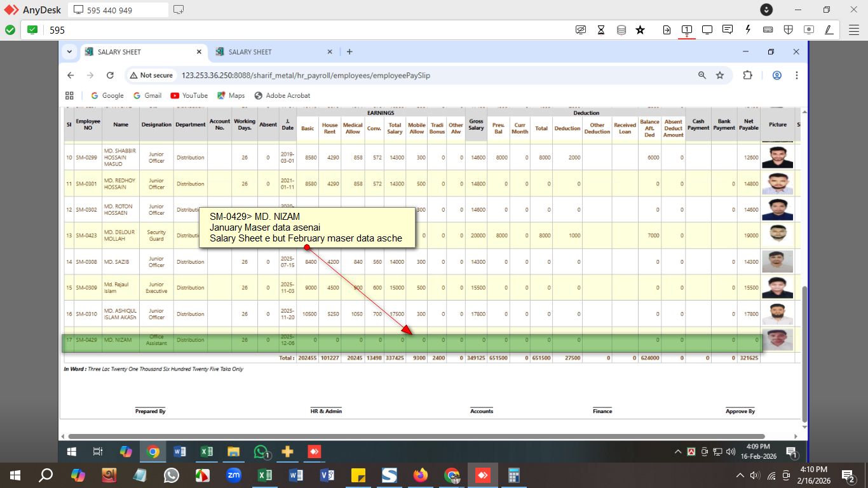Open the AnyDesk chat icon
Viewport: 868px width, 488px height.
coord(728,30)
